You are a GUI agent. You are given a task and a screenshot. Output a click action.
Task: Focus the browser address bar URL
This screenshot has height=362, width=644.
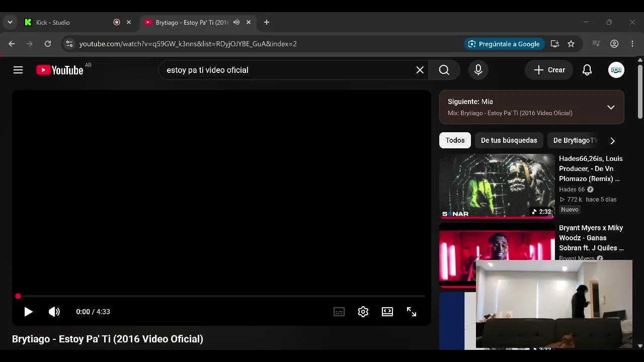188,44
